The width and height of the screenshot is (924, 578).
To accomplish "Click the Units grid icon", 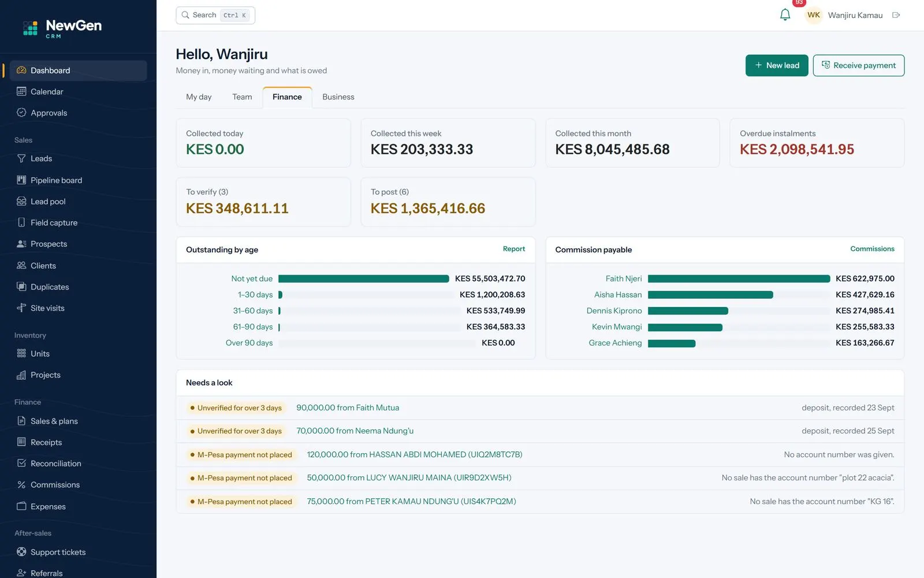I will coord(21,354).
